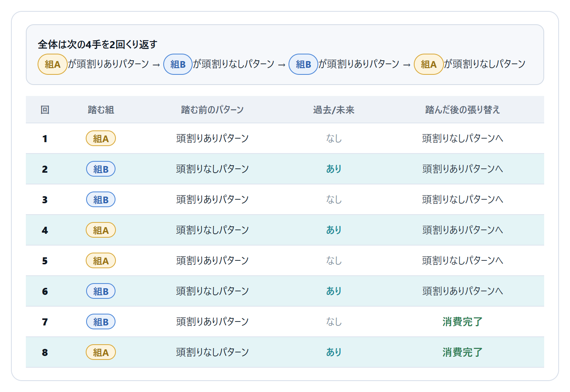This screenshot has height=392, width=570.
Task: Click 頭割りなしパターンへ in row 3
Action: pos(462,199)
